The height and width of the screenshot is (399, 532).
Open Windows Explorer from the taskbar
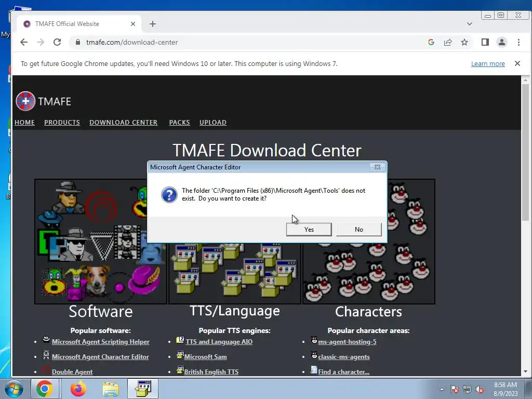tap(111, 389)
